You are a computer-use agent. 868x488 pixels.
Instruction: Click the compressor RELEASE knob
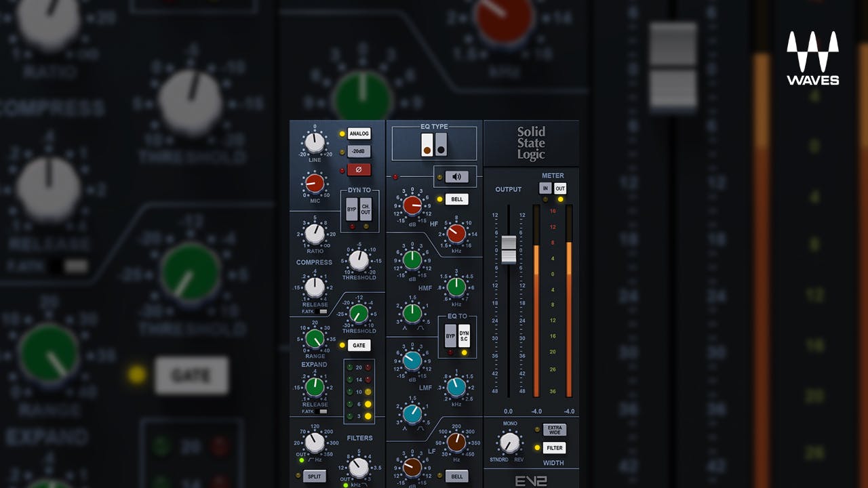coord(315,287)
